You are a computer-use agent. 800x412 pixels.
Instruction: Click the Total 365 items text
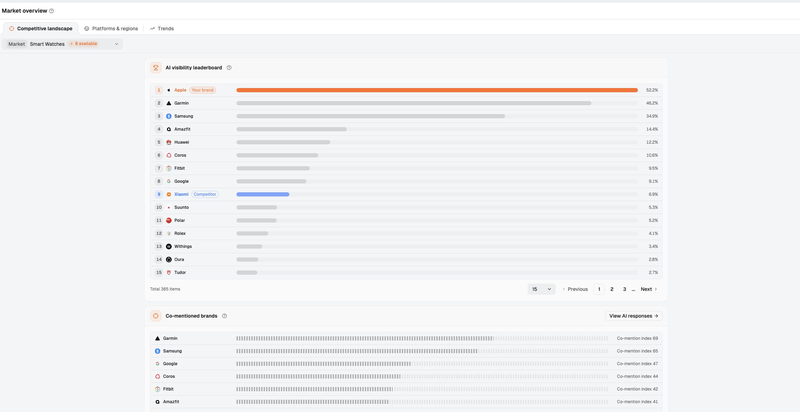165,289
